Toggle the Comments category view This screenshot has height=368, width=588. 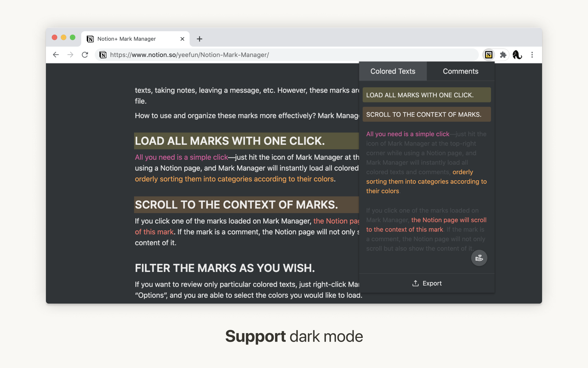[x=460, y=71]
